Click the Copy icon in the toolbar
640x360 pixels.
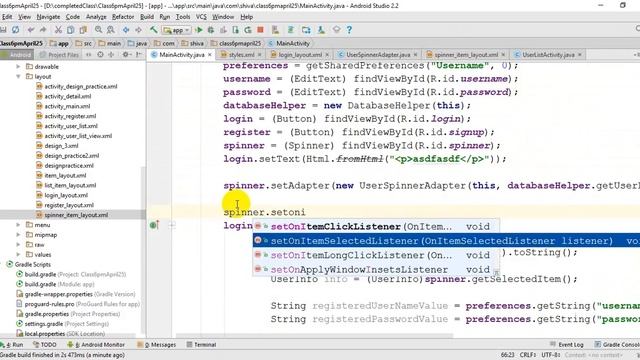tap(71, 30)
